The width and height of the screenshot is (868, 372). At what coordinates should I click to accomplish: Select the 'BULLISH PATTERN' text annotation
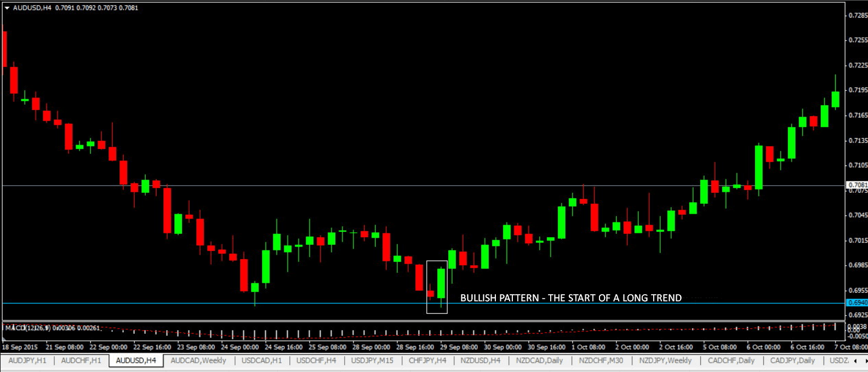570,298
